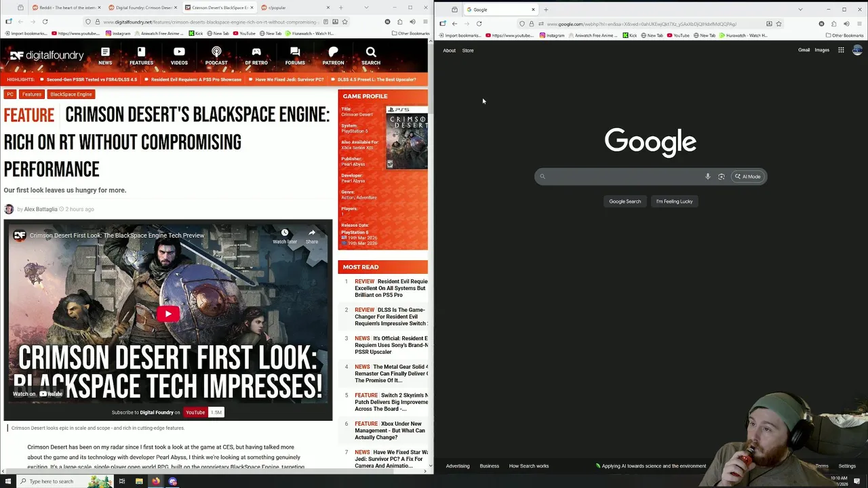
Task: Open Google Settings footer menu
Action: pos(847,466)
